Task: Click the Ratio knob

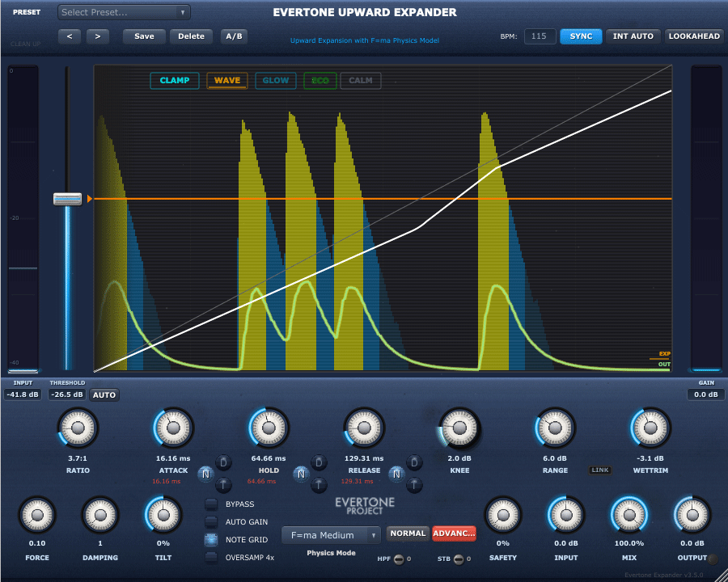Action: click(78, 428)
